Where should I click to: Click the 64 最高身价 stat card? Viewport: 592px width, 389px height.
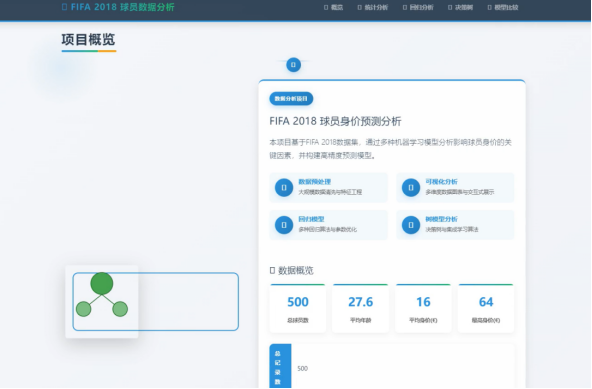point(486,309)
